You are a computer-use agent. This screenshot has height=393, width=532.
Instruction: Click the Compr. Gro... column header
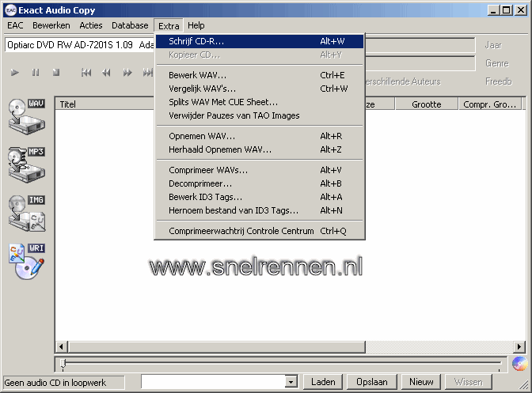[490, 104]
